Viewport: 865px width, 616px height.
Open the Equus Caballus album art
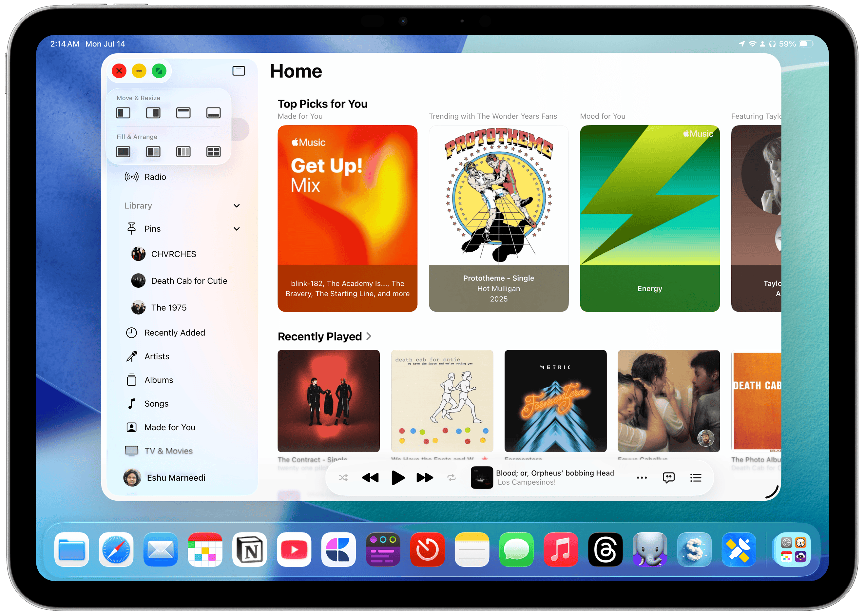click(669, 401)
